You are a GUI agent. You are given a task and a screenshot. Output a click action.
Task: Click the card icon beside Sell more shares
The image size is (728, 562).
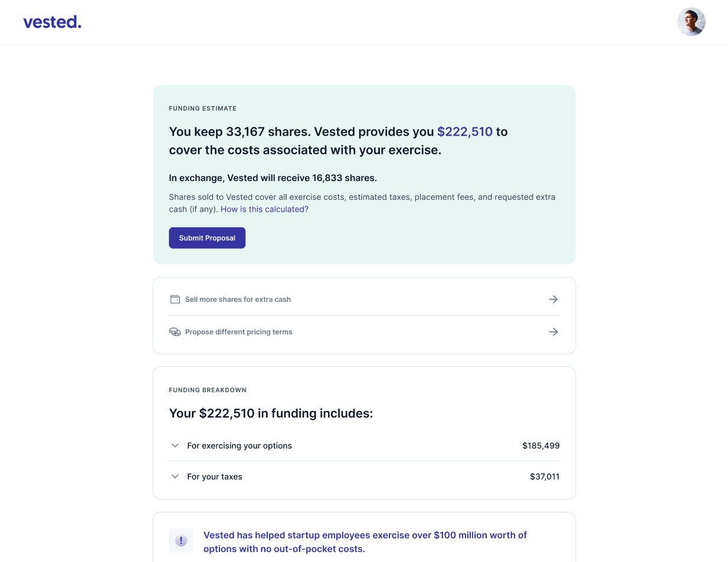[x=175, y=299]
